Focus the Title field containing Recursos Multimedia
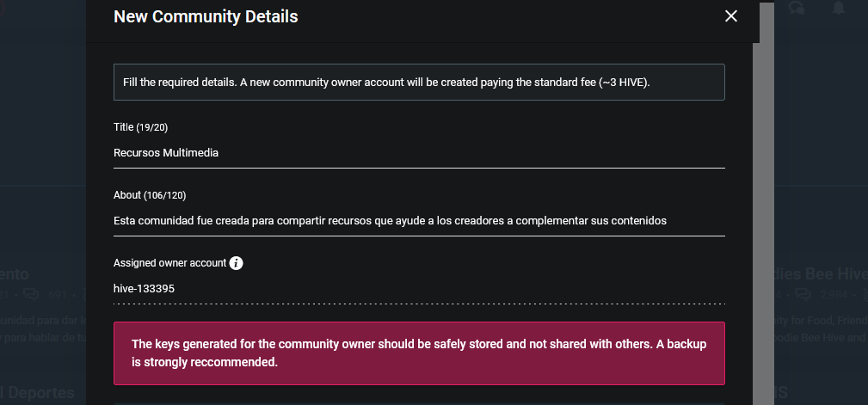This screenshot has height=405, width=868. point(419,153)
